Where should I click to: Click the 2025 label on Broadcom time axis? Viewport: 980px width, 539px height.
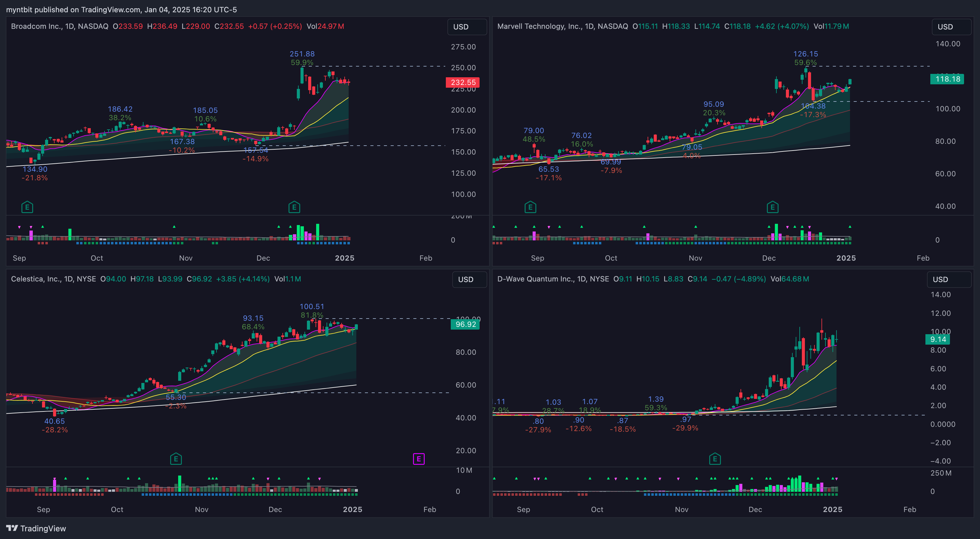345,258
